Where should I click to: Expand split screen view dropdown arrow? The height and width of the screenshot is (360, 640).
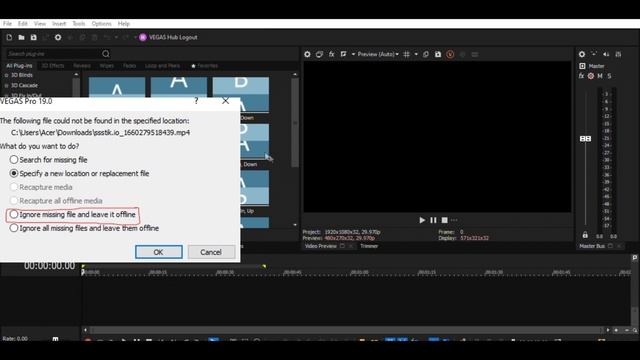tap(353, 54)
